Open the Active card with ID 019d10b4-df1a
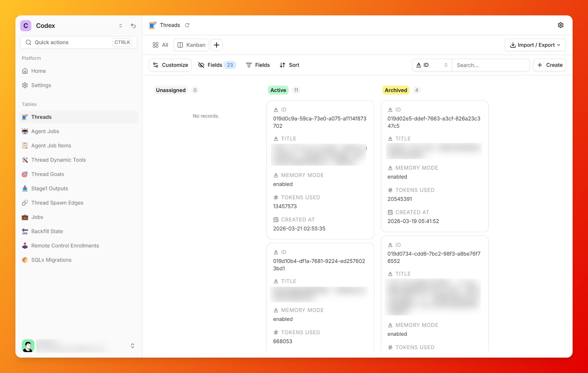The width and height of the screenshot is (588, 373). (320, 297)
